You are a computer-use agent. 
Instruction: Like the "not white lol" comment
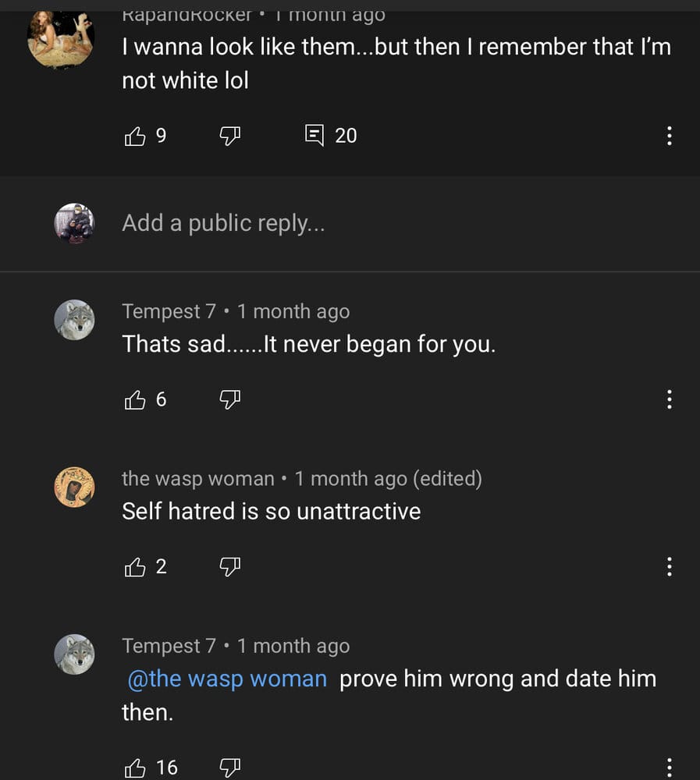(136, 136)
